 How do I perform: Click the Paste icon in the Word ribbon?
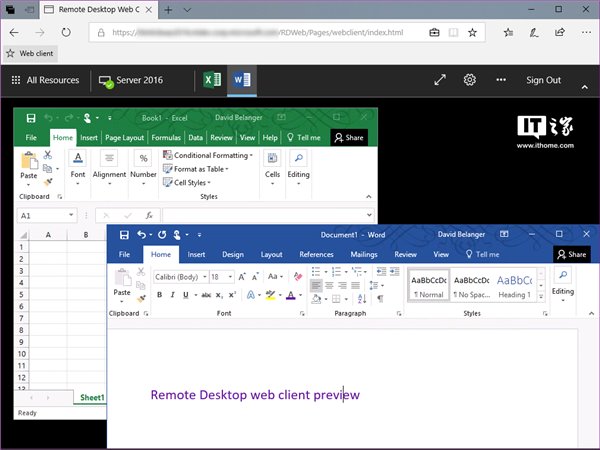[122, 283]
